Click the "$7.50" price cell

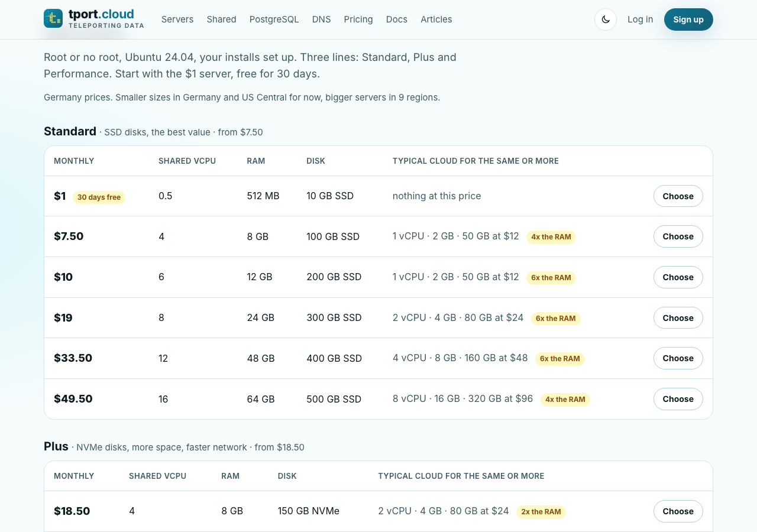(69, 236)
